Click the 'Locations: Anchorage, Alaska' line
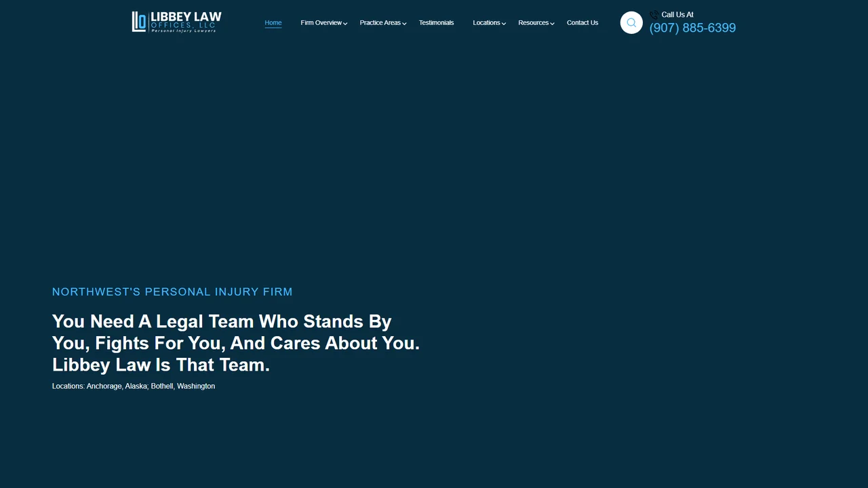The width and height of the screenshot is (868, 488). pyautogui.click(x=134, y=386)
